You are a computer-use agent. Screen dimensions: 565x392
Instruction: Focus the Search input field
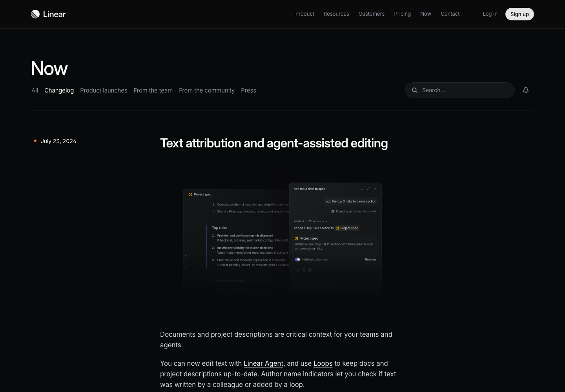pyautogui.click(x=460, y=90)
